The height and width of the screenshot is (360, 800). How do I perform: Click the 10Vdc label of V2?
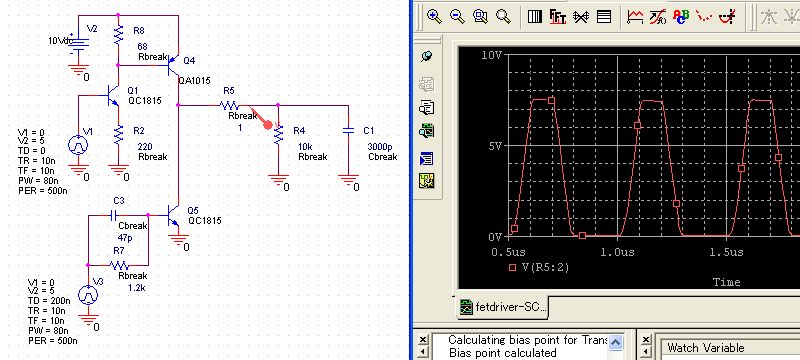tap(60, 40)
